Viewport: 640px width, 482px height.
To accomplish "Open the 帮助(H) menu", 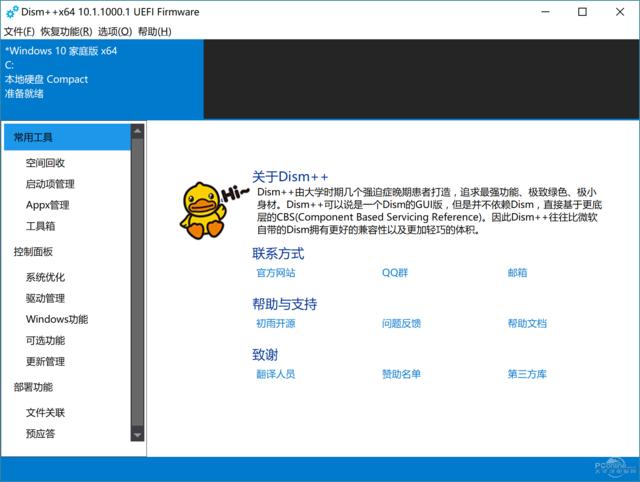I will pyautogui.click(x=155, y=31).
